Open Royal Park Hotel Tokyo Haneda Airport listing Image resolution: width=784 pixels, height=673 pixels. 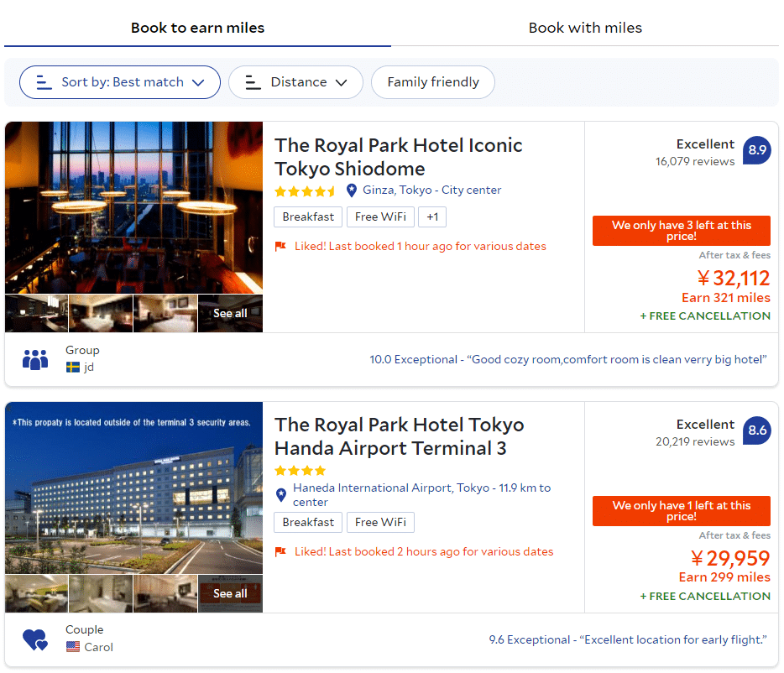[399, 436]
